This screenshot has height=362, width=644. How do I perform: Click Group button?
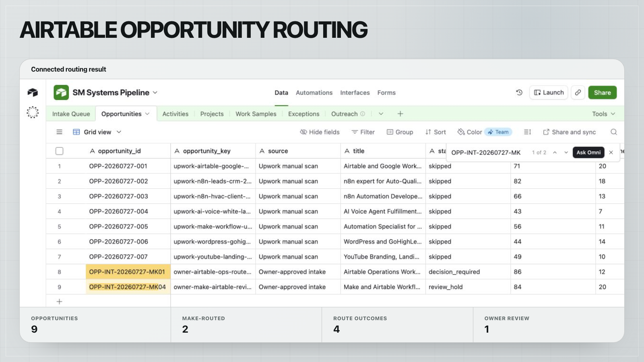coord(400,132)
